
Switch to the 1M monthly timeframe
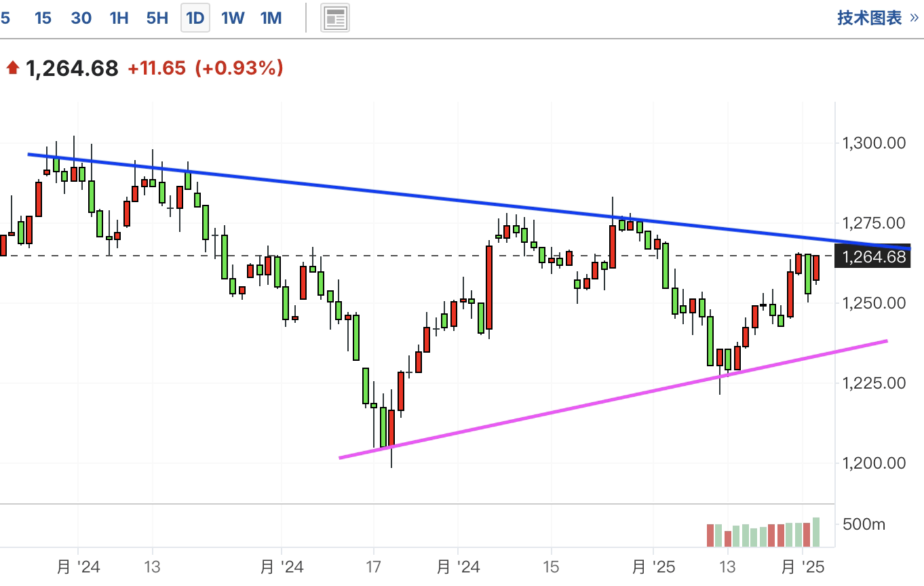pos(271,18)
